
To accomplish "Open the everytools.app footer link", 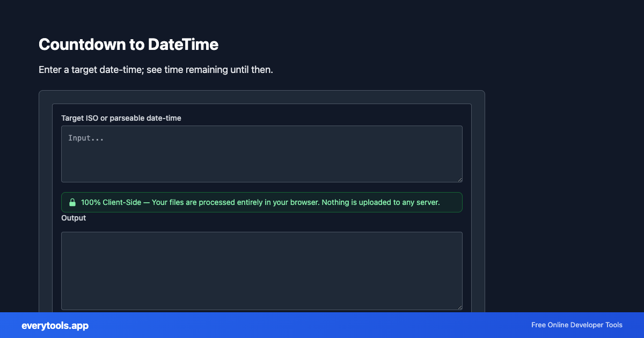I will (x=55, y=326).
